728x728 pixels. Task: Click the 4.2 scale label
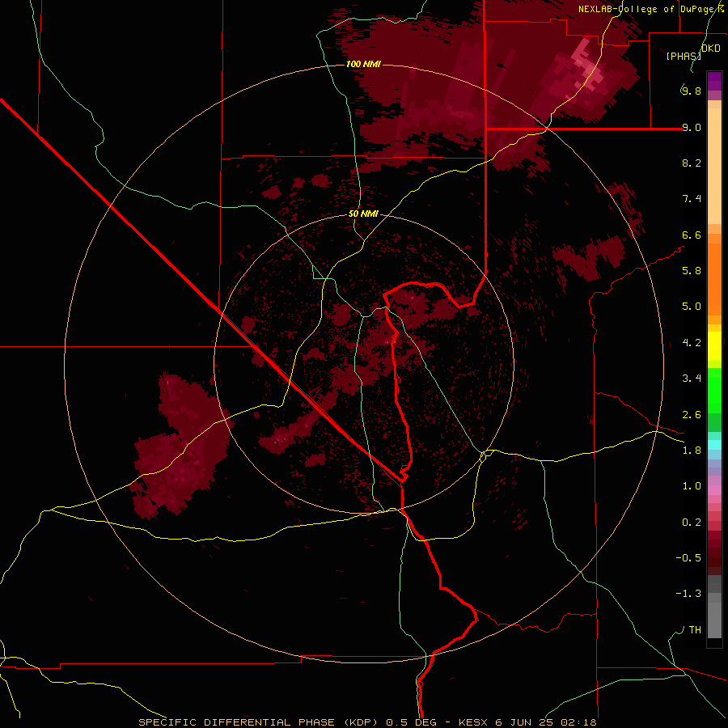(x=692, y=343)
